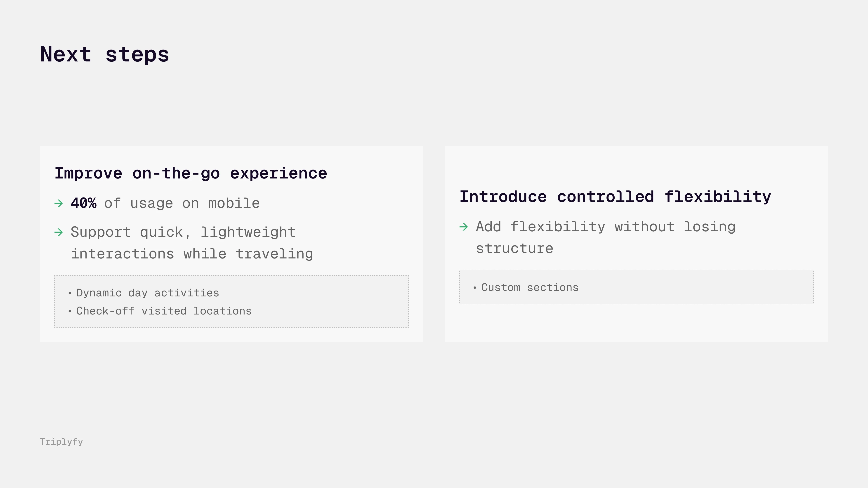Viewport: 868px width, 488px height.
Task: Click the word "structure" in right card
Action: click(x=514, y=249)
